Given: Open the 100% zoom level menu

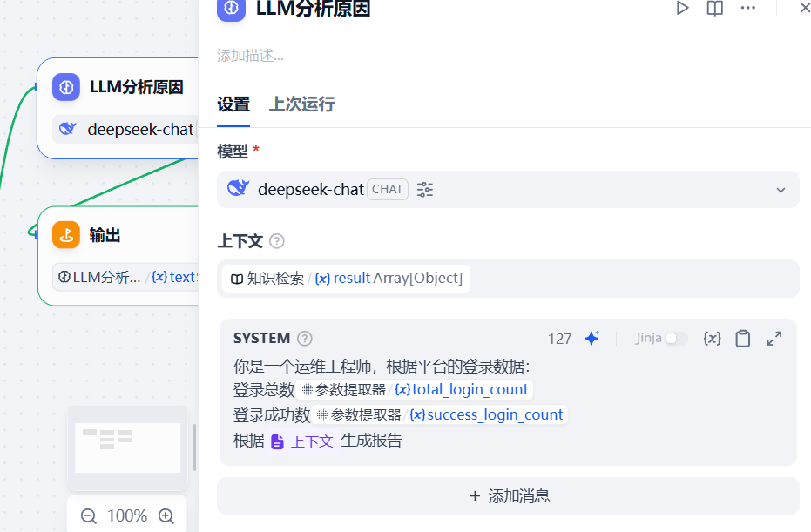Looking at the screenshot, I should 127,516.
